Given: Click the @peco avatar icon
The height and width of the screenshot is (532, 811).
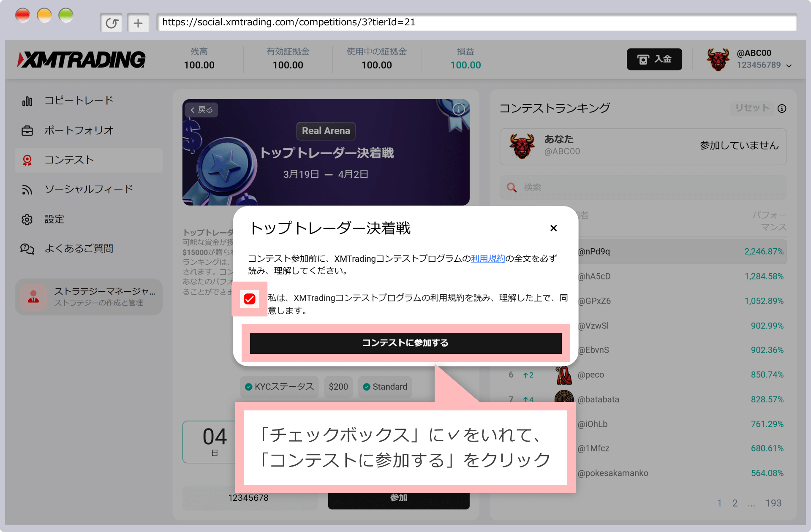Looking at the screenshot, I should 564,375.
